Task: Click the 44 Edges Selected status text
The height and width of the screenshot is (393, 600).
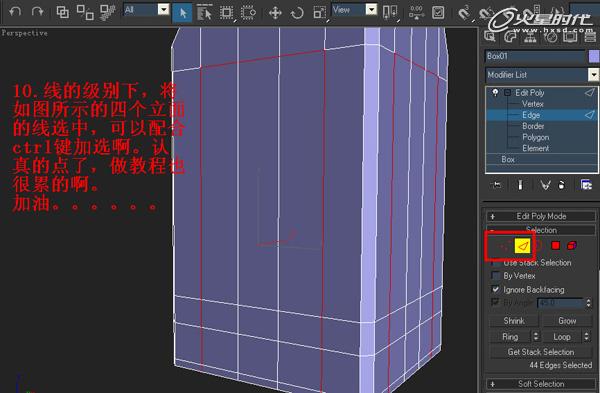Action: [561, 365]
